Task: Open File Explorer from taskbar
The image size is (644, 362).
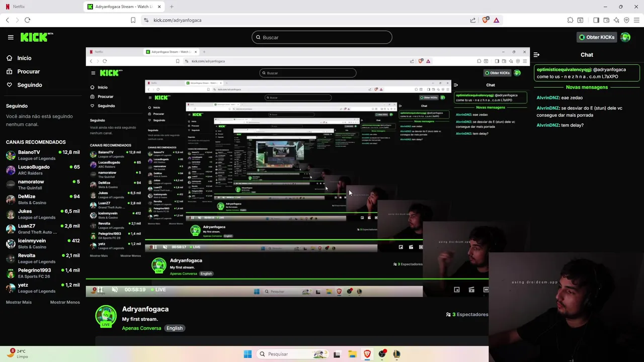Action: [x=352, y=354]
